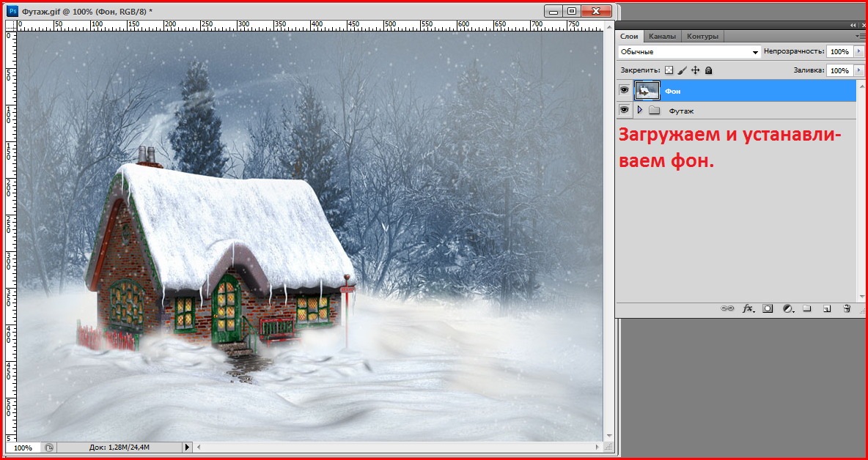Expand the Футаж group
The height and width of the screenshot is (460, 868).
click(640, 111)
